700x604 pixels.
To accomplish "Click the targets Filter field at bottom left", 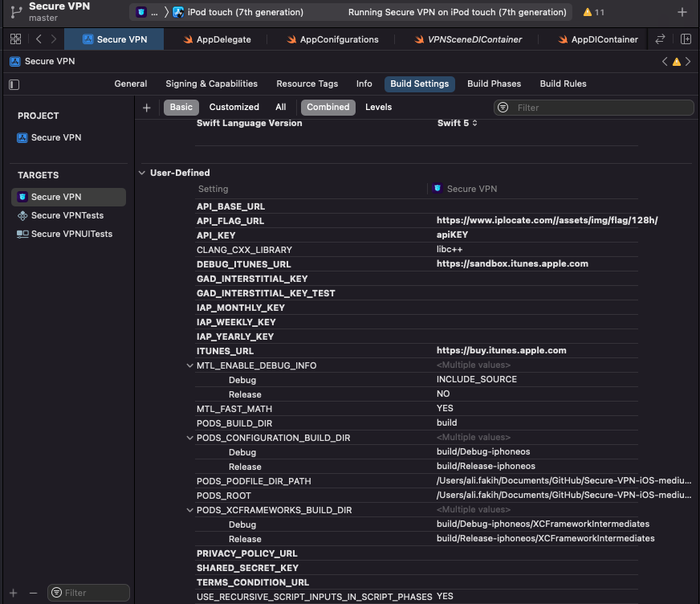I will [88, 593].
